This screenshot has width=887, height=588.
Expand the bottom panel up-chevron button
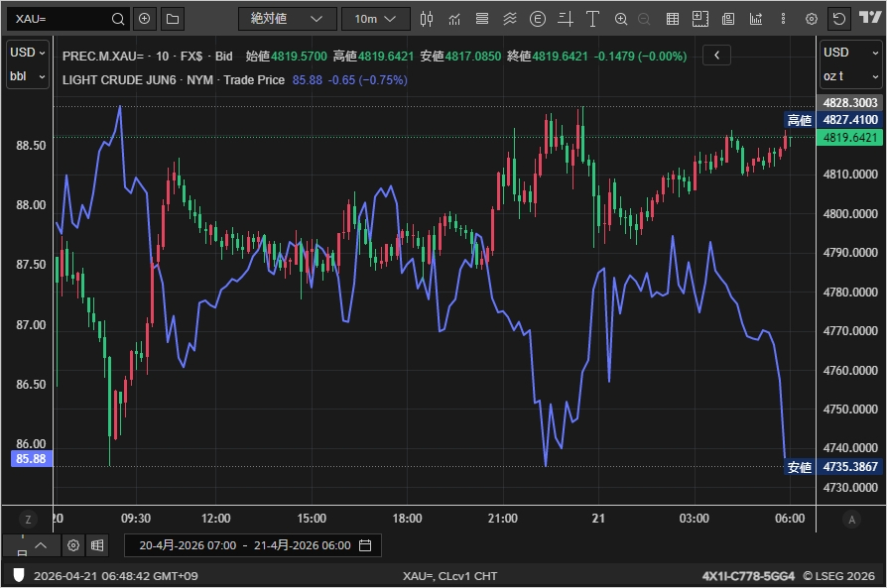click(x=41, y=545)
